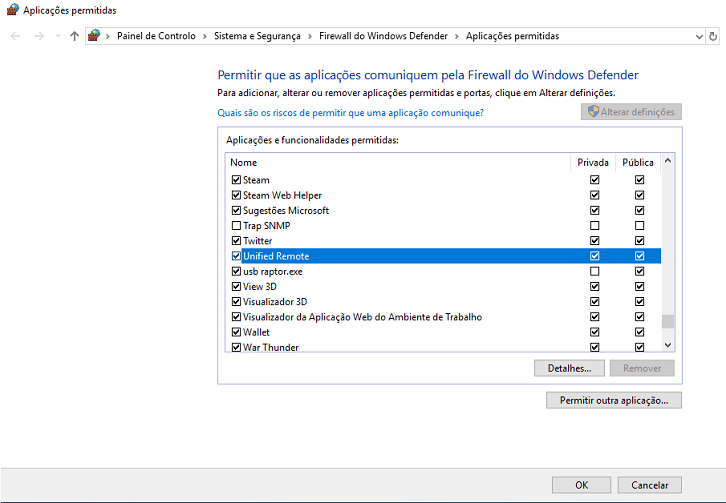Toggle Visualizador 3D name checkbox
The image size is (726, 503).
[x=236, y=302]
